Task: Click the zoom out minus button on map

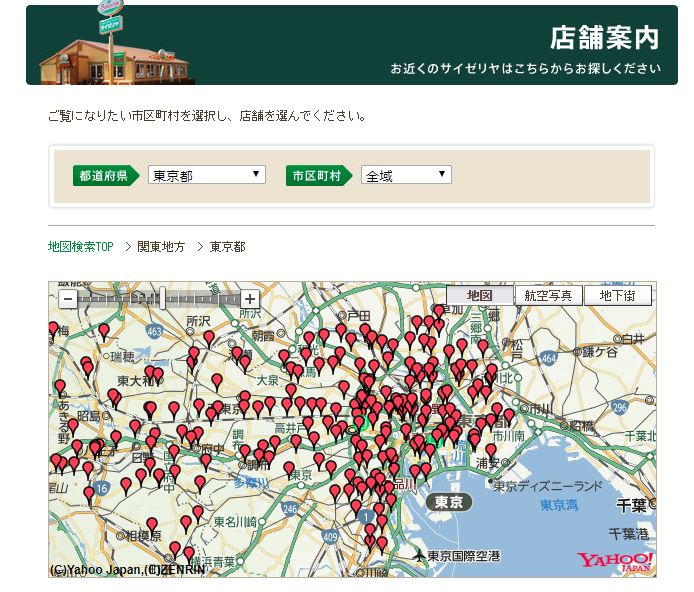Action: pyautogui.click(x=67, y=298)
